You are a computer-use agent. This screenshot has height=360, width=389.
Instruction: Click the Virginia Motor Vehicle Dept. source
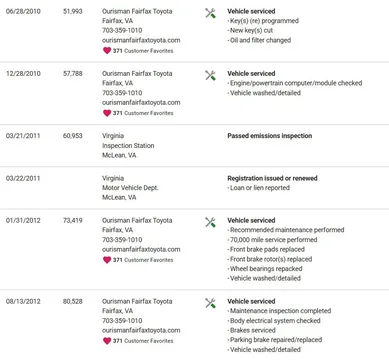130,188
